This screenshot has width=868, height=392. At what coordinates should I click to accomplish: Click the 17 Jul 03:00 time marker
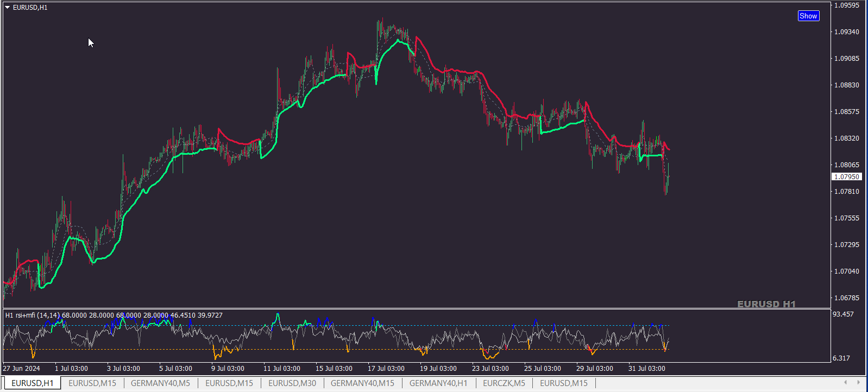coord(386,368)
